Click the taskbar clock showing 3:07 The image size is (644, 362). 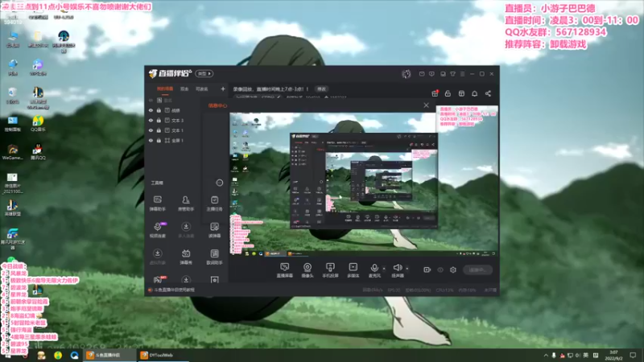click(x=614, y=356)
